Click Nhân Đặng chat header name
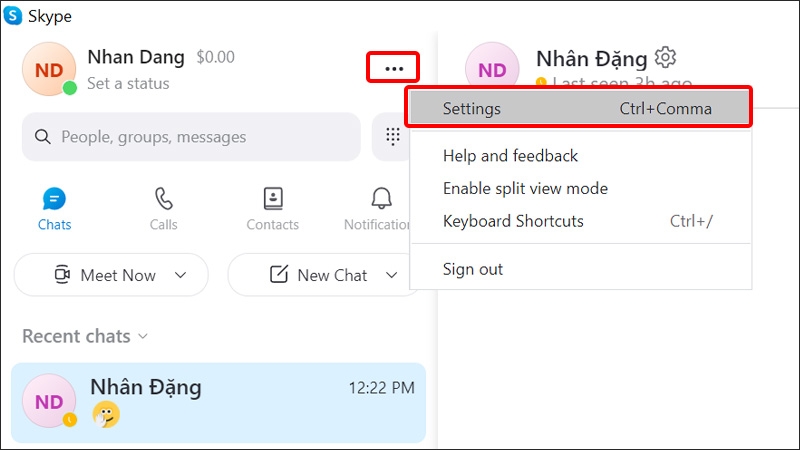The image size is (800, 450). tap(591, 59)
